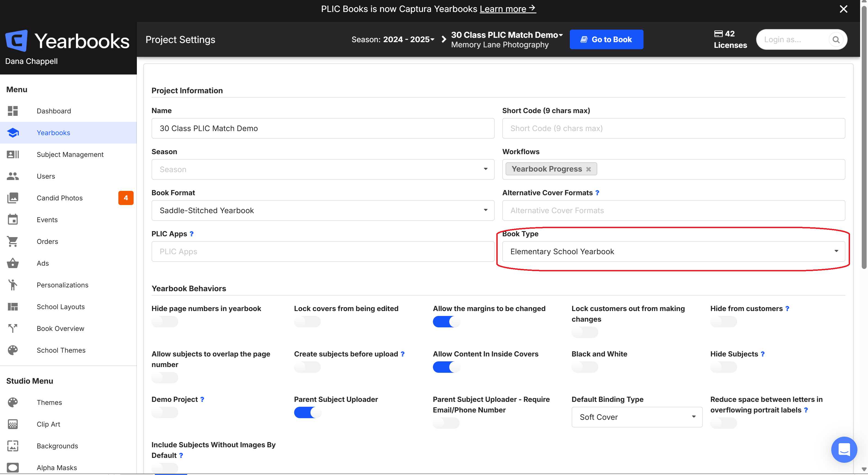
Task: Click the search magnifier icon in Login as
Action: click(836, 39)
